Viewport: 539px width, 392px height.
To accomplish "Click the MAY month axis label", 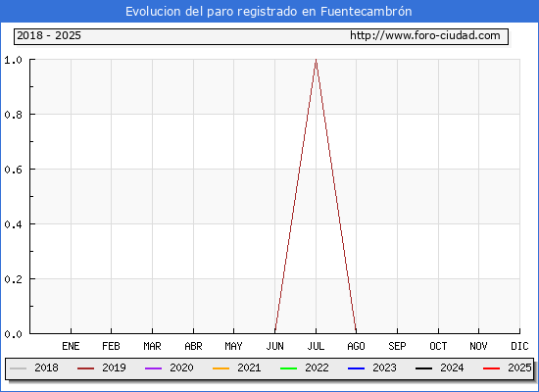I will coord(234,346).
